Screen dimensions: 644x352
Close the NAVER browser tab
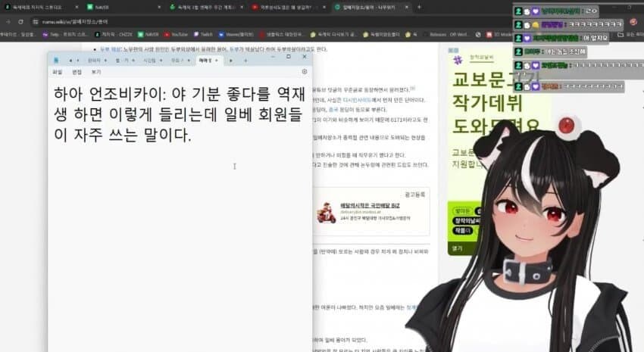[x=159, y=8]
